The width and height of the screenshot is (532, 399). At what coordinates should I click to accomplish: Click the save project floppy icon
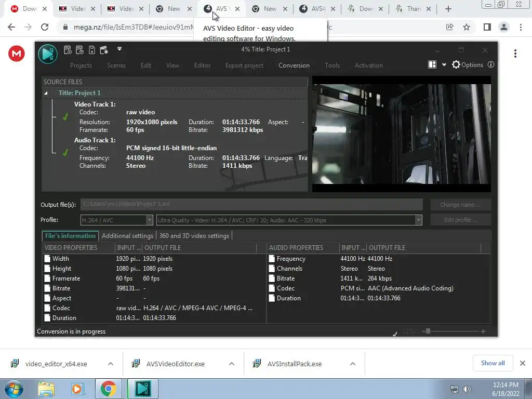coord(91,50)
